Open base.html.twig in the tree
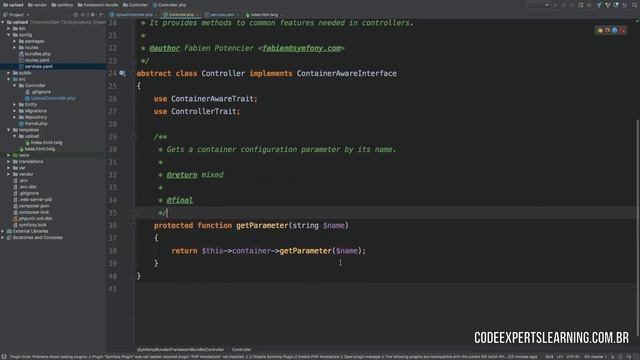The width and height of the screenshot is (640, 360). coord(39,149)
